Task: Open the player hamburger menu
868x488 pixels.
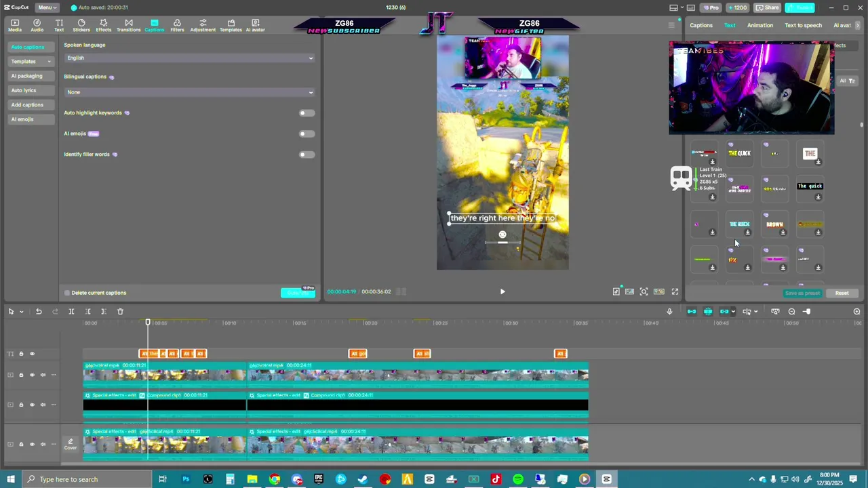Action: (671, 26)
